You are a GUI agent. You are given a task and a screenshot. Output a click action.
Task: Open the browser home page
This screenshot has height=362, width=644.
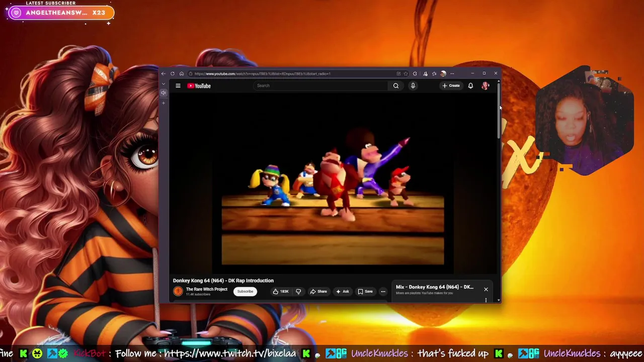182,74
